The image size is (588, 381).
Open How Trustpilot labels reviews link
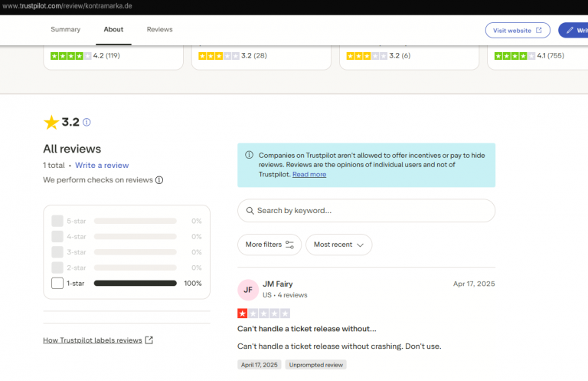click(x=92, y=340)
